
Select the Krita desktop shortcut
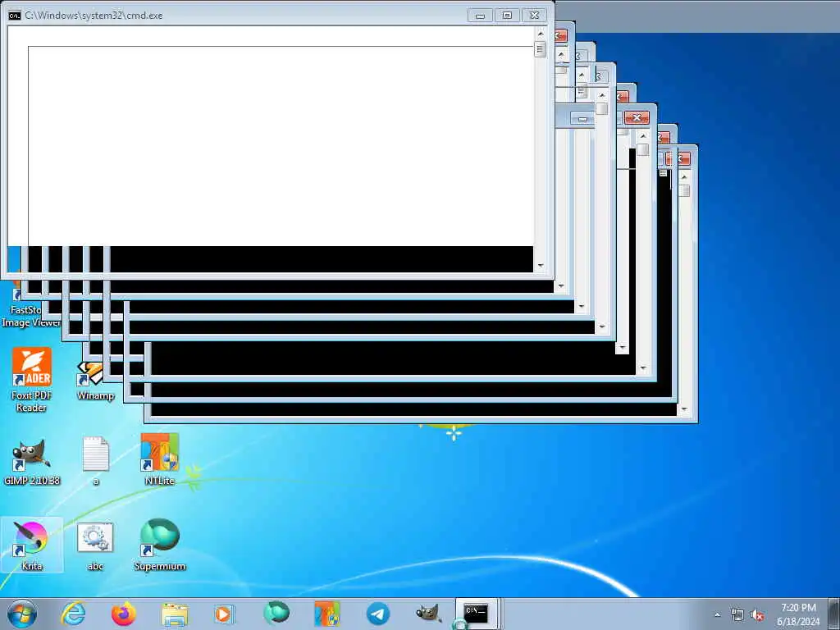coord(32,545)
